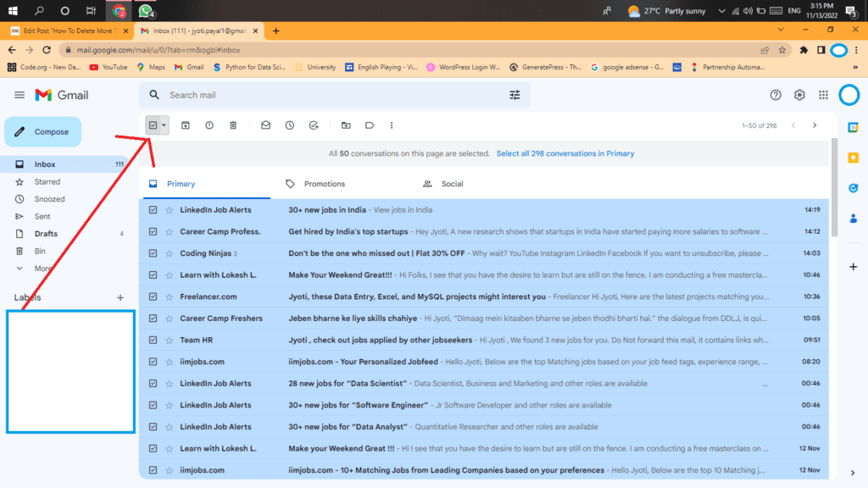
Task: Open the Starred folder
Action: pyautogui.click(x=47, y=181)
